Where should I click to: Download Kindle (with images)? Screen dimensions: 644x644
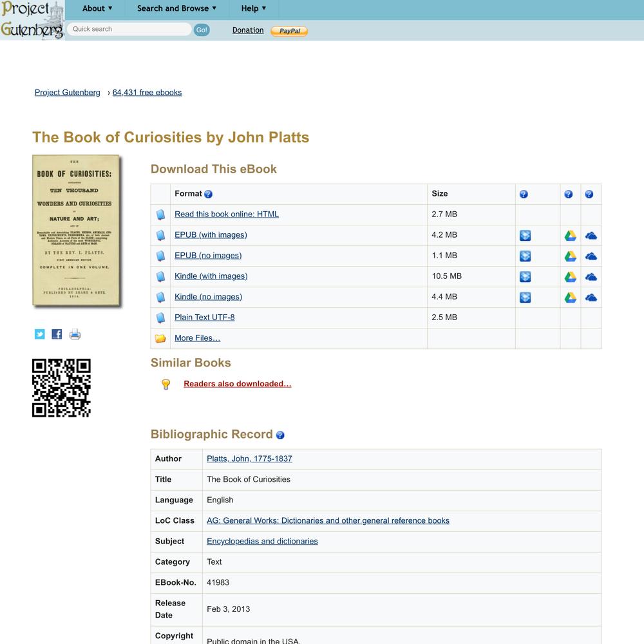pos(211,276)
